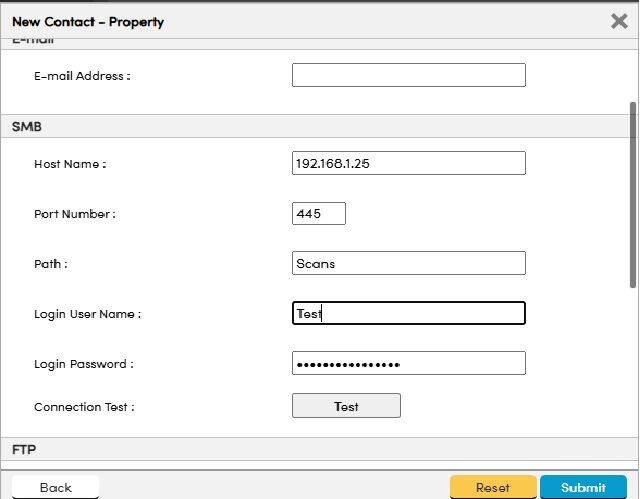
Task: Click the New Contact - Property title
Action: tap(88, 21)
